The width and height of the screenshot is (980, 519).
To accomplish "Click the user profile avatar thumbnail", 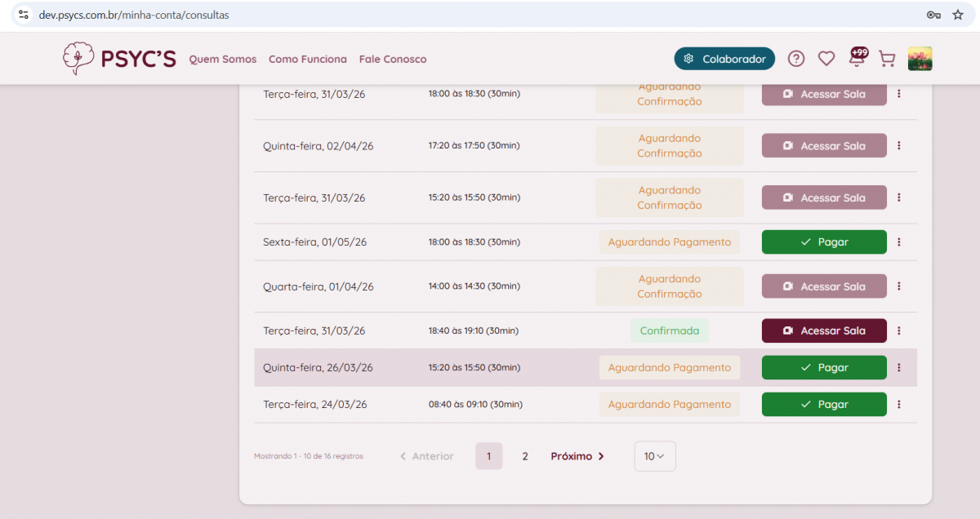I will tap(920, 59).
